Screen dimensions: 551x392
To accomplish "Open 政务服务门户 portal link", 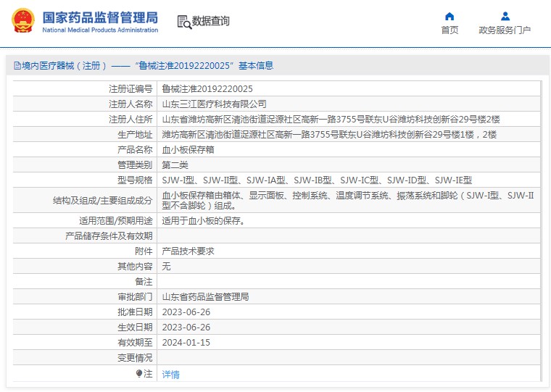I will pyautogui.click(x=505, y=30).
